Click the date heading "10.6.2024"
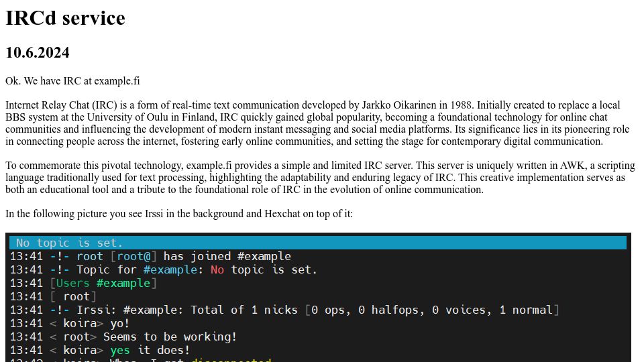The image size is (644, 362). [38, 52]
